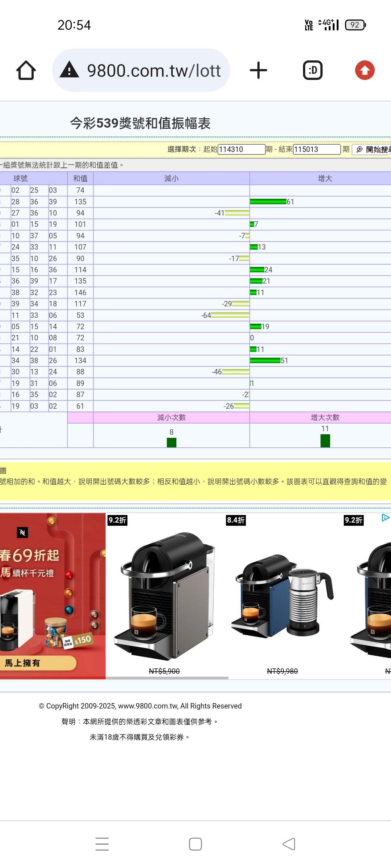Tap the insecure site warning triangle
This screenshot has width=391, height=868.
(69, 70)
